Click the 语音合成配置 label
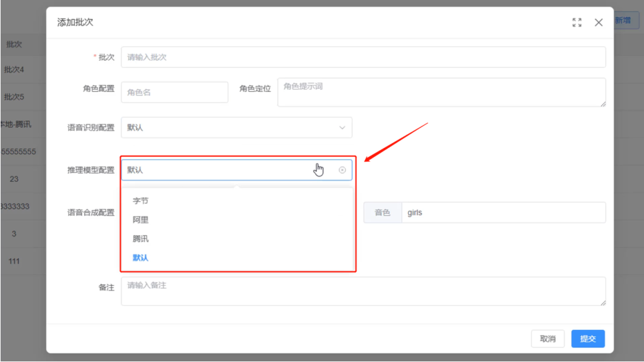 coord(91,213)
